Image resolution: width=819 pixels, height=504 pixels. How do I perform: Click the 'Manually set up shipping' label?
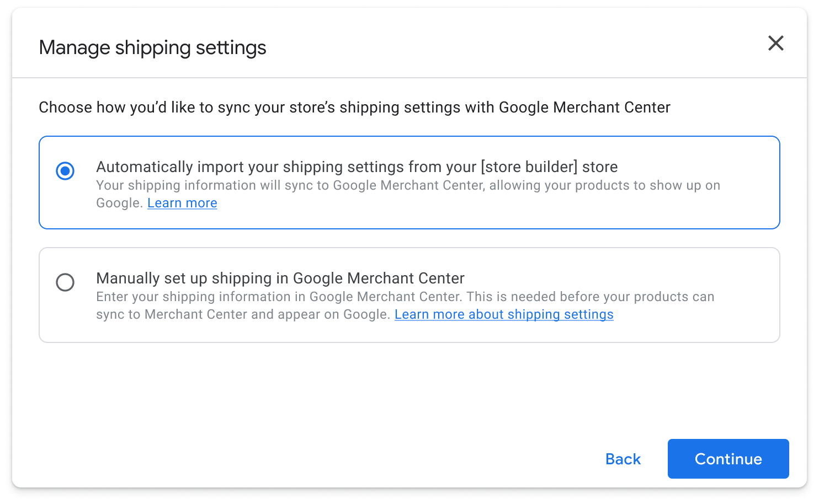coord(280,278)
